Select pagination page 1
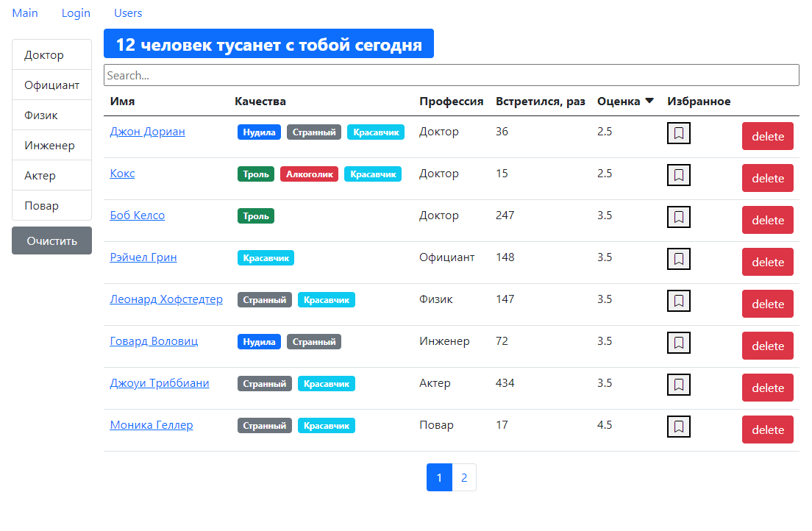This screenshot has width=812, height=531. click(439, 477)
